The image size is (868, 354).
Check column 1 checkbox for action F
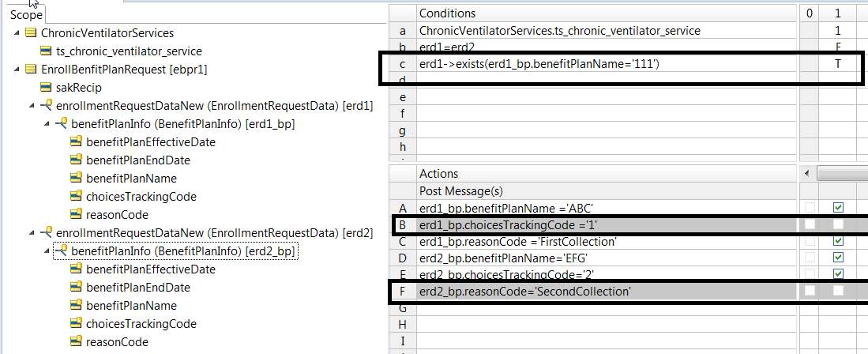click(838, 290)
